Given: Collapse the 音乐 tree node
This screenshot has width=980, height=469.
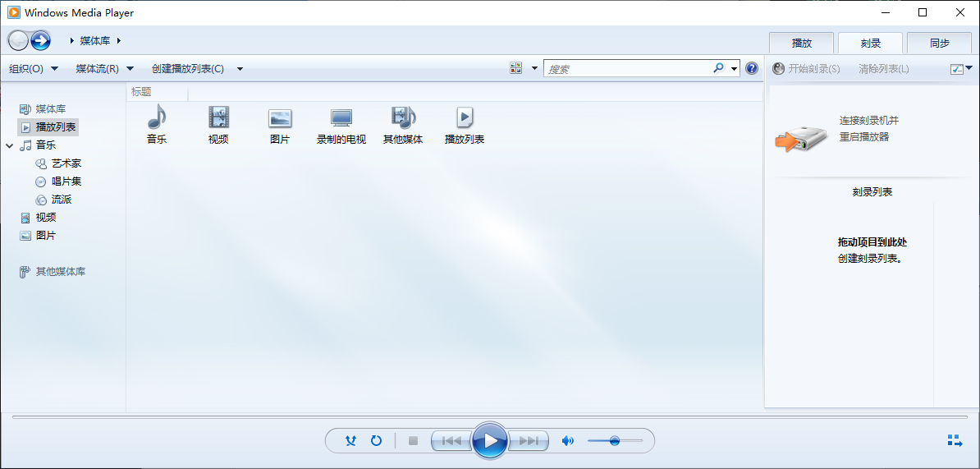Looking at the screenshot, I should [x=9, y=145].
